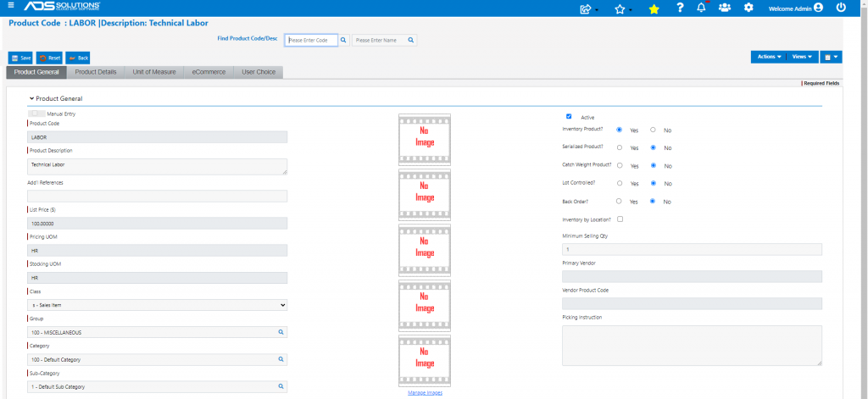Screen dimensions: 868x399
Task: Click the Add'l References field
Action: [157, 196]
